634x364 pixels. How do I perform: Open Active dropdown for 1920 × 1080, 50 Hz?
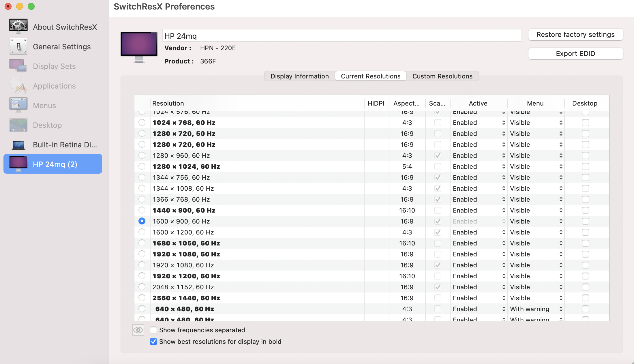[x=479, y=254]
